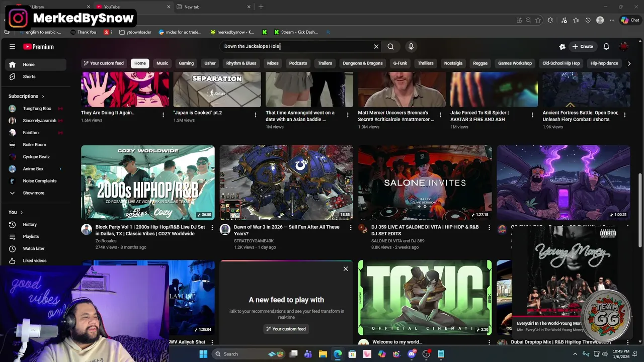Open the STRATEGYGAME40K channel avatar

click(225, 229)
